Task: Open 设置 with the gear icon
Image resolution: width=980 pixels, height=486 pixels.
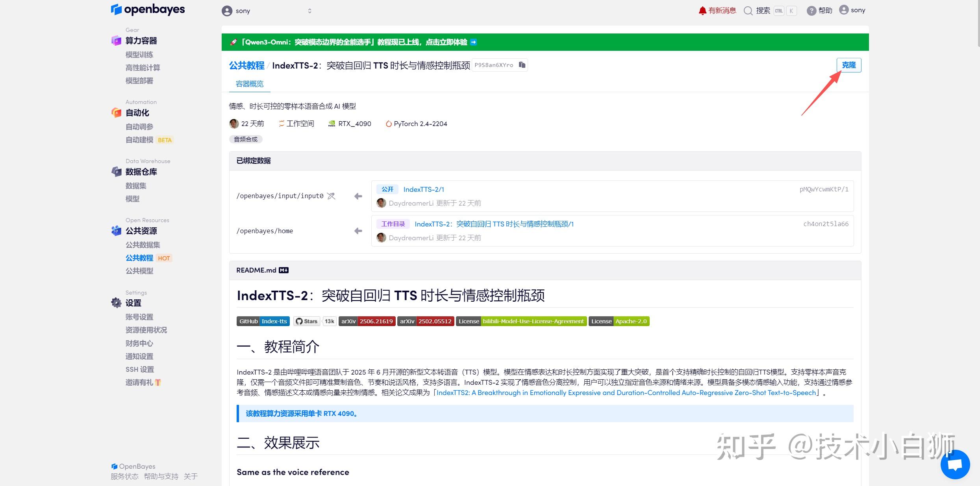Action: point(116,302)
